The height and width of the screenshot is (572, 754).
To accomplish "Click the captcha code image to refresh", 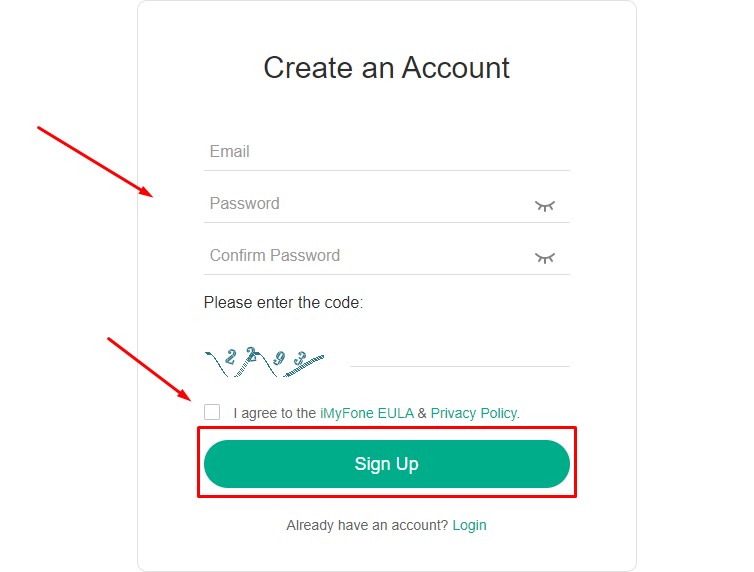I will pyautogui.click(x=264, y=361).
